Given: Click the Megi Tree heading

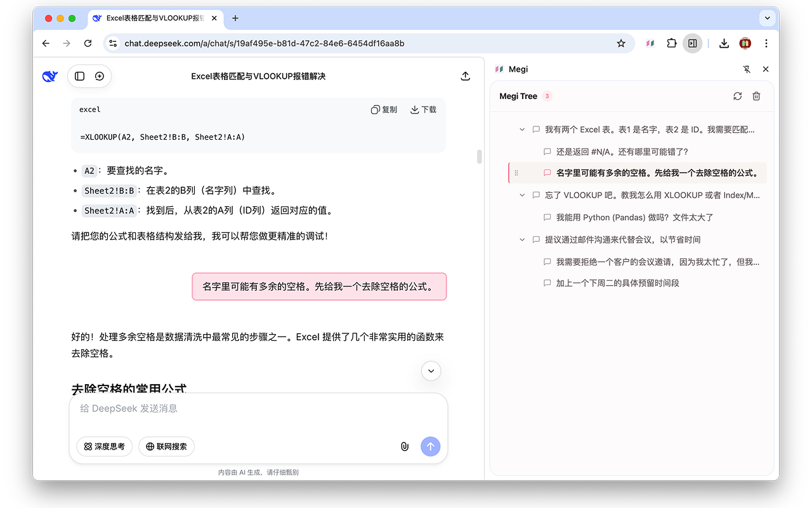Looking at the screenshot, I should [518, 97].
